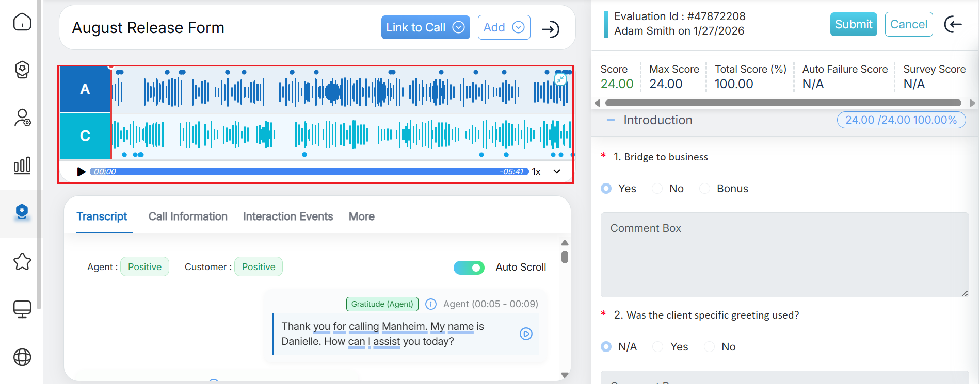Viewport: 980px width, 384px height.
Task: Submit the evaluation form
Action: (x=853, y=24)
